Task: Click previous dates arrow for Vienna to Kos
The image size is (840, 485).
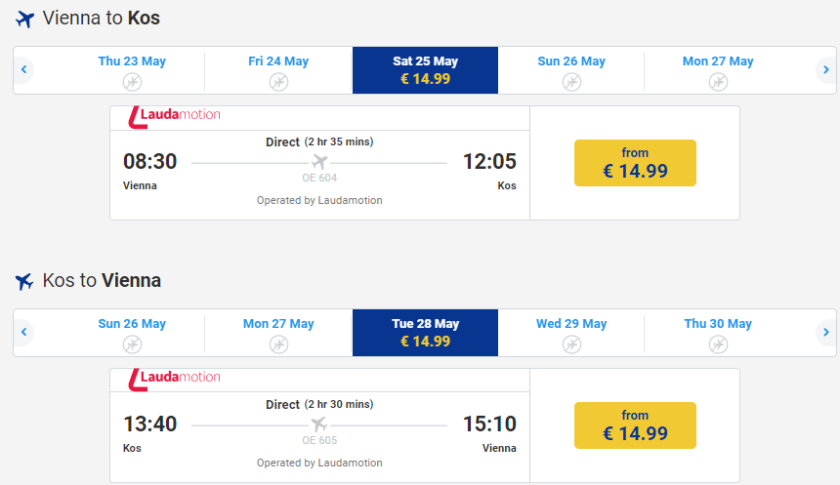Action: (x=24, y=70)
